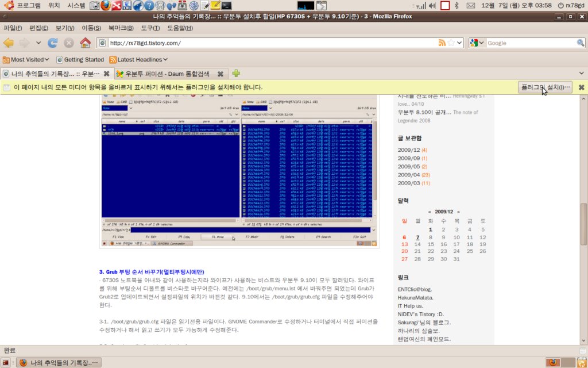The image size is (588, 368).
Task: Open the 도구(T) menu
Action: coord(150,28)
